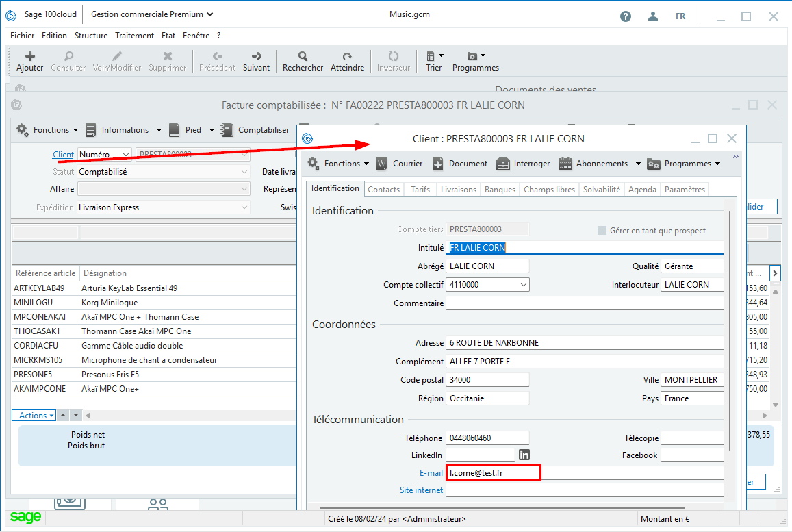792x532 pixels.
Task: Switch to the Contacts tab
Action: pos(383,189)
